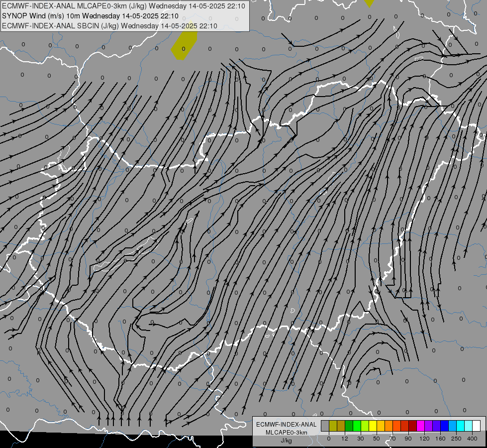Image resolution: width=487 pixels, height=448 pixels.
Task: Click the legend tick label 250
Action: click(456, 439)
